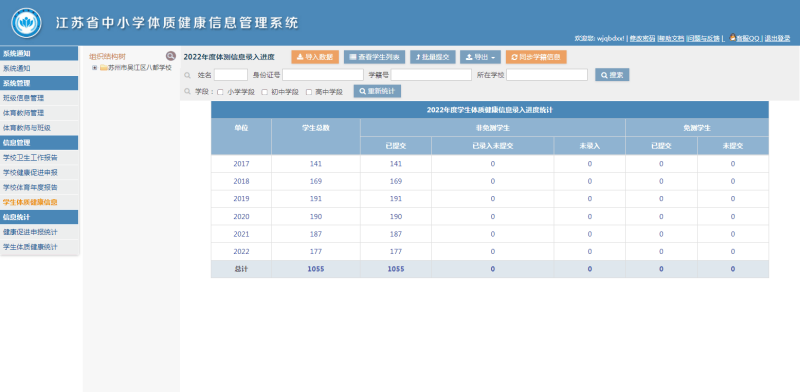Screen dimensions: 800x392
Task: Open 系统通知 menu item in sidebar
Action: 39,68
